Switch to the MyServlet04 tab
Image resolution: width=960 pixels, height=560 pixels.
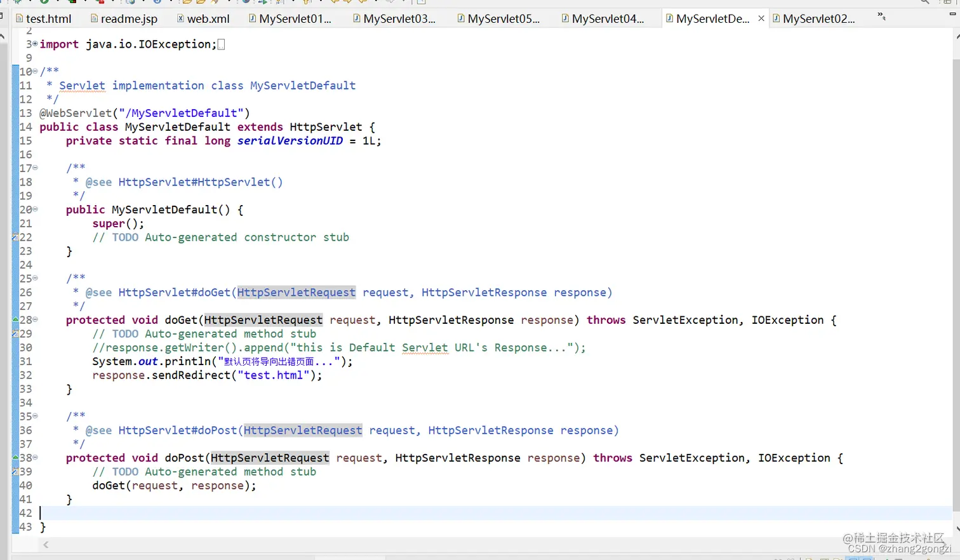coord(603,18)
